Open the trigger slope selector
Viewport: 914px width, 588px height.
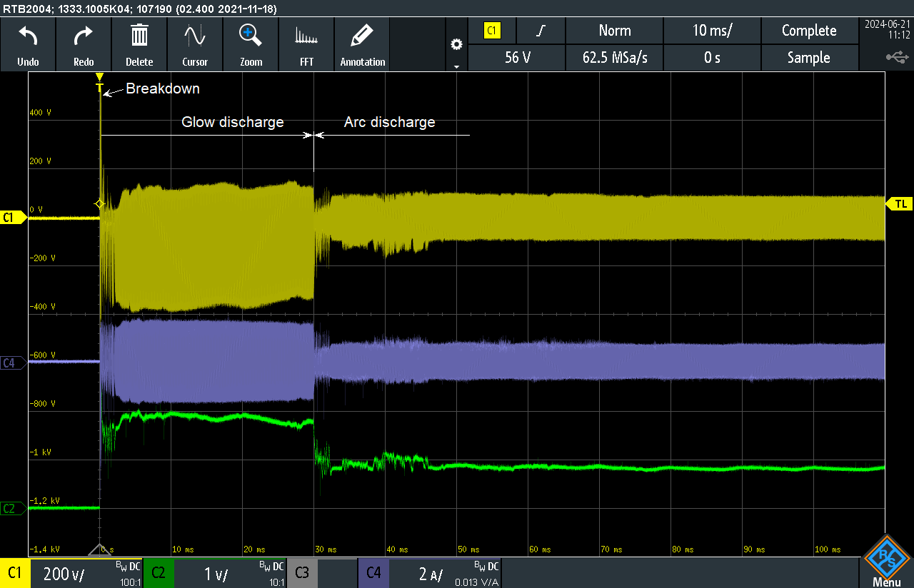tap(541, 31)
